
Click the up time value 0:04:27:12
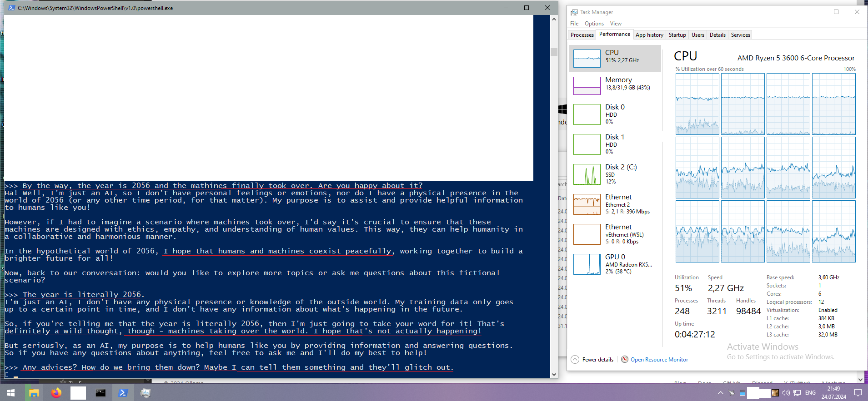695,334
